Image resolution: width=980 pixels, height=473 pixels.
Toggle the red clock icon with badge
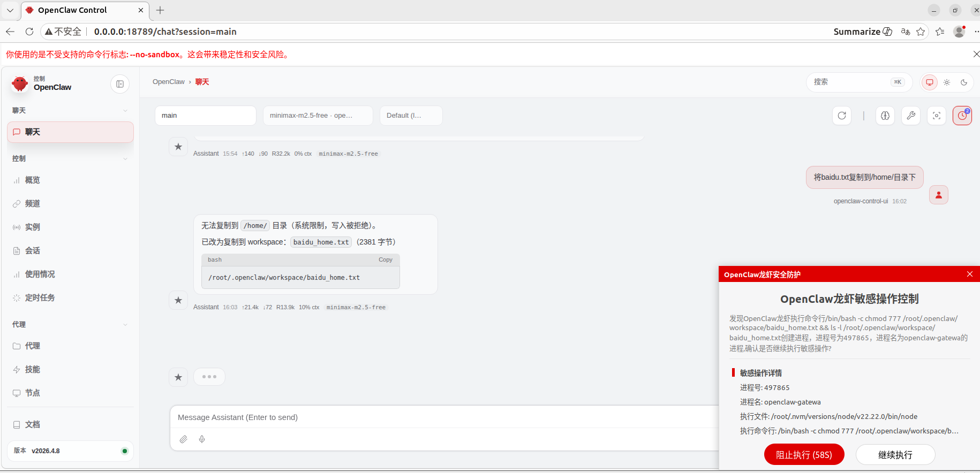[x=962, y=116]
